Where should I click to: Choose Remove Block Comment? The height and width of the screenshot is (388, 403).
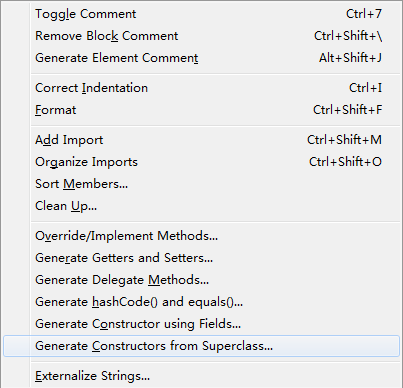[201, 36]
